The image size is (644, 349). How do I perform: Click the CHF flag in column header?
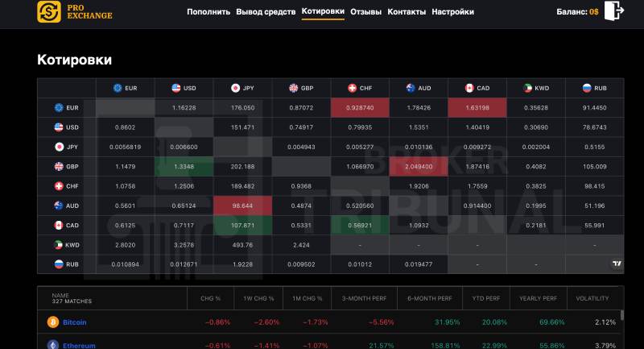coord(352,88)
